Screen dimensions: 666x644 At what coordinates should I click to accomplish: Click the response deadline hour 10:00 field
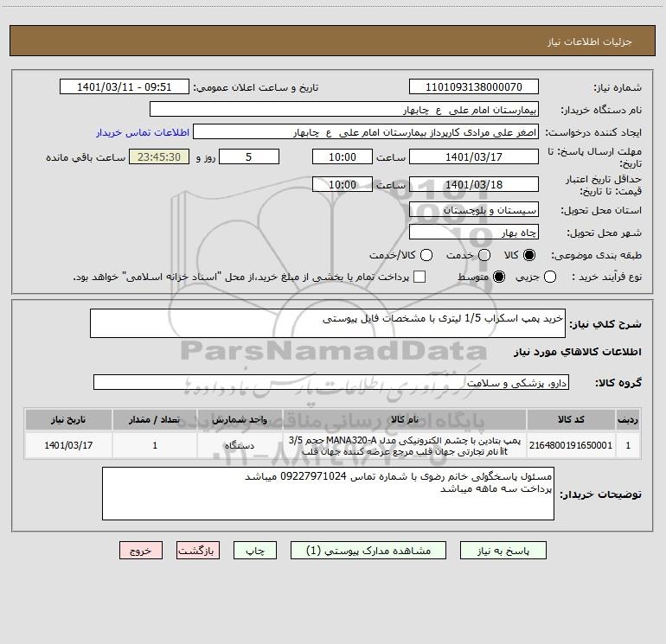tap(343, 157)
